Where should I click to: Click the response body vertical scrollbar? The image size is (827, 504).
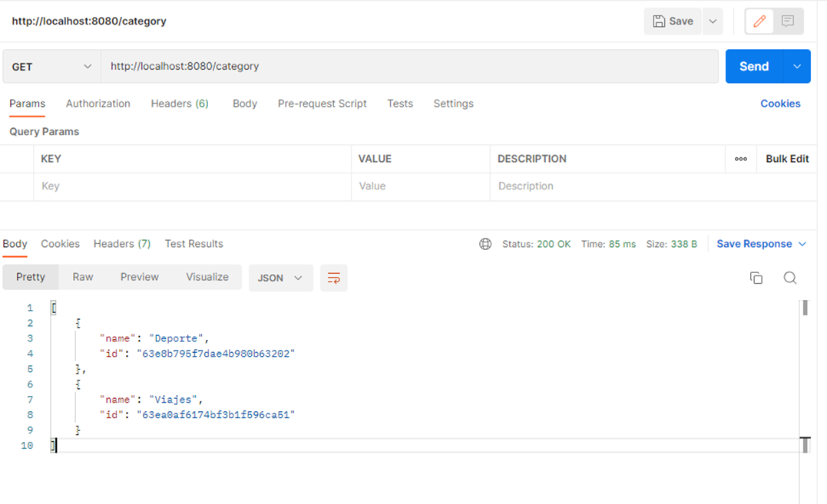pyautogui.click(x=805, y=308)
